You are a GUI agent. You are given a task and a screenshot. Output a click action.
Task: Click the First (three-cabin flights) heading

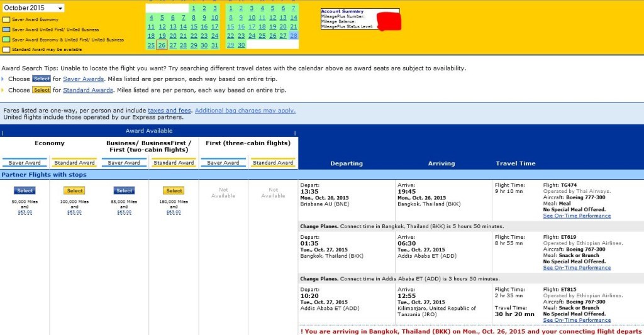pyautogui.click(x=248, y=143)
